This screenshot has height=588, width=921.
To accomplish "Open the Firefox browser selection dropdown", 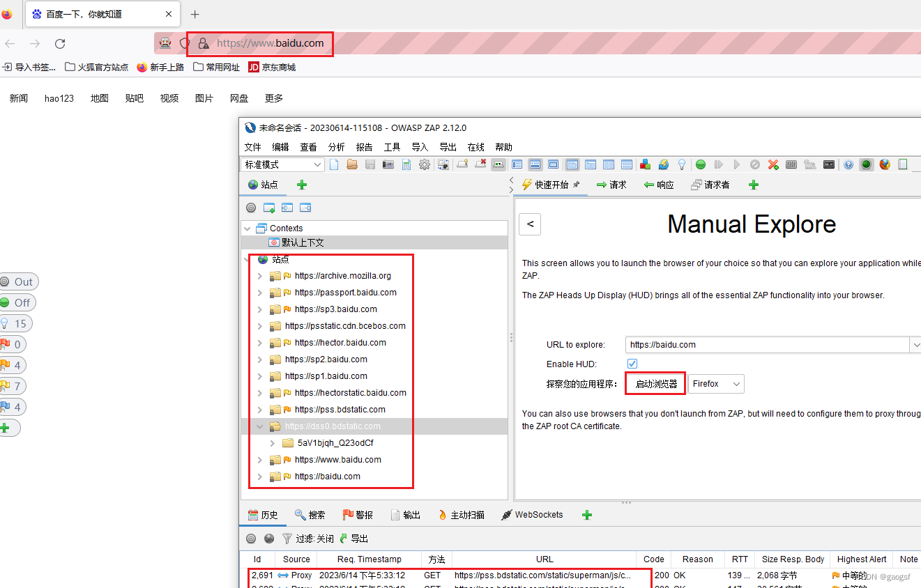I will (x=716, y=384).
